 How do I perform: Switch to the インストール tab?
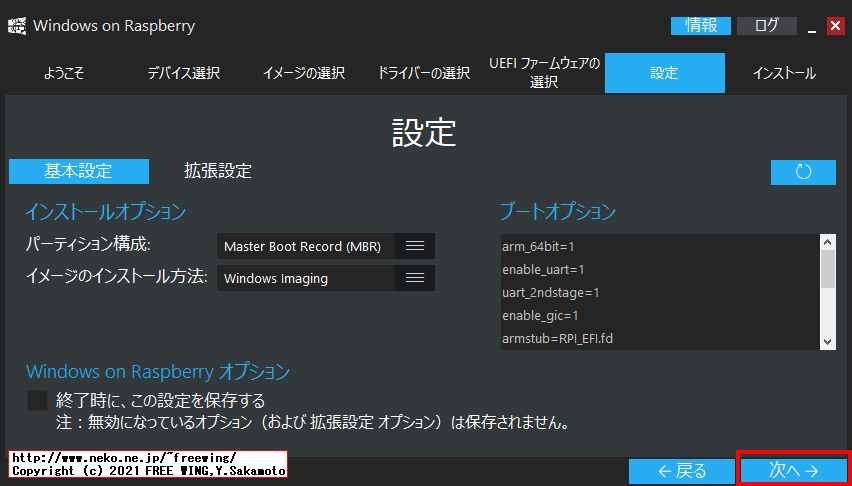784,73
